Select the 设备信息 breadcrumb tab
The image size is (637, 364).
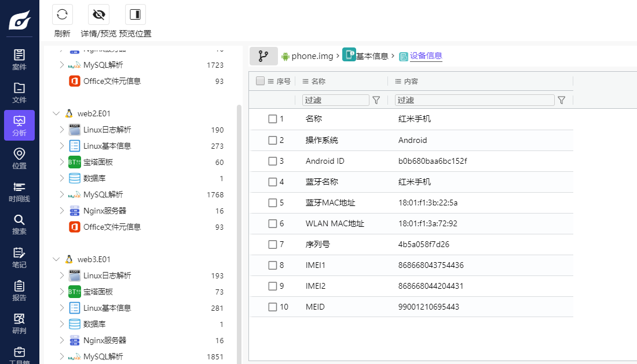tap(426, 56)
